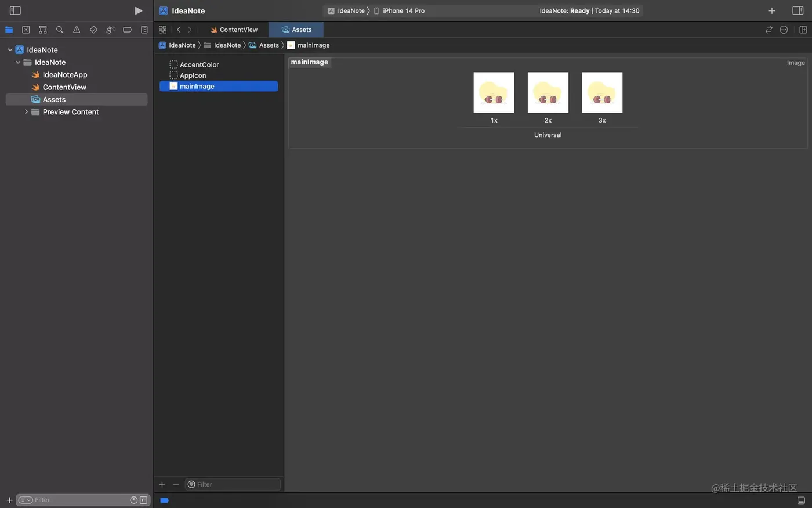Viewport: 812px width, 508px height.
Task: Click the 3x image slot thumbnail
Action: pyautogui.click(x=602, y=92)
